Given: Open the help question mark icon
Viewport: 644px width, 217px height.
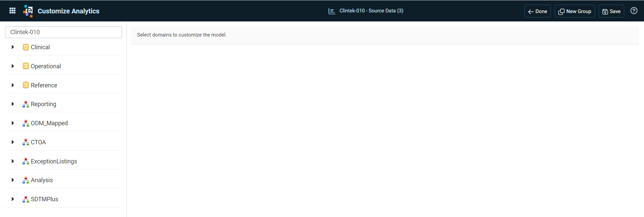Looking at the screenshot, I should [x=634, y=11].
